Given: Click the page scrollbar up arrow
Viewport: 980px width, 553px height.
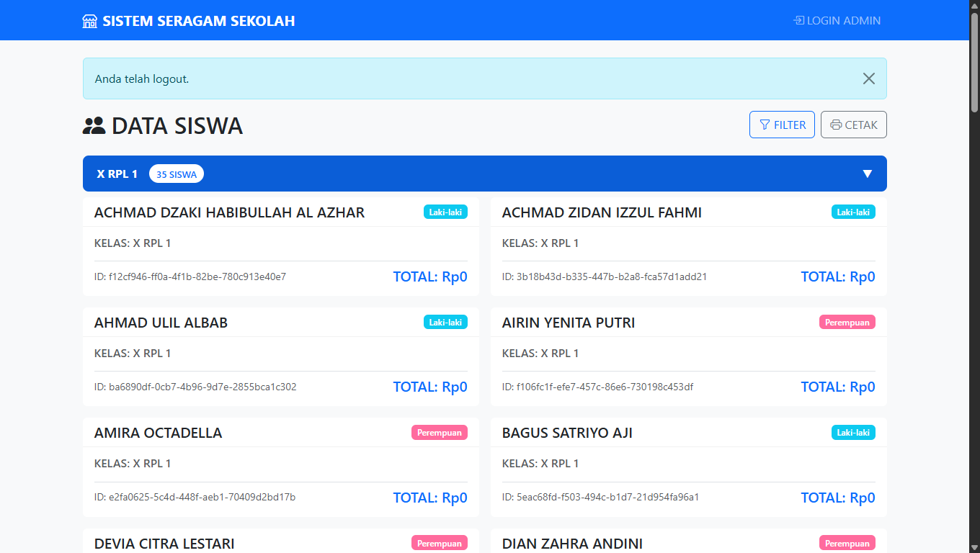Looking at the screenshot, I should (974, 5).
